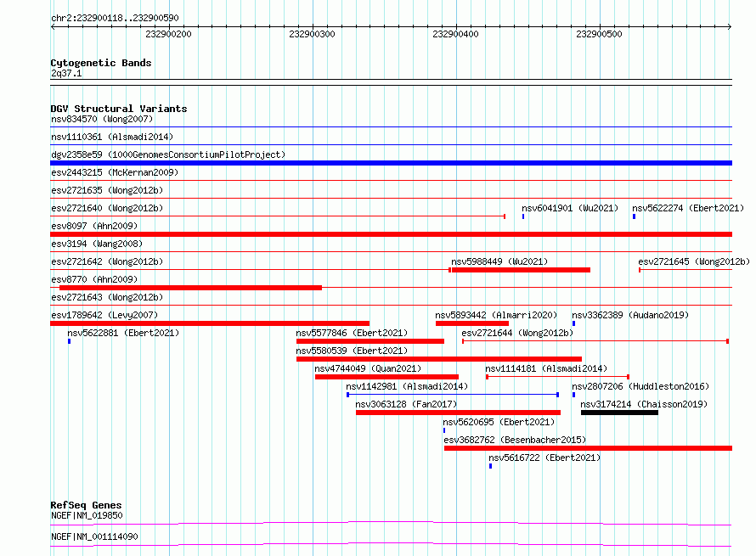Select nsv6041901 (Wu2021) variant label
756x556 pixels.
pos(570,208)
